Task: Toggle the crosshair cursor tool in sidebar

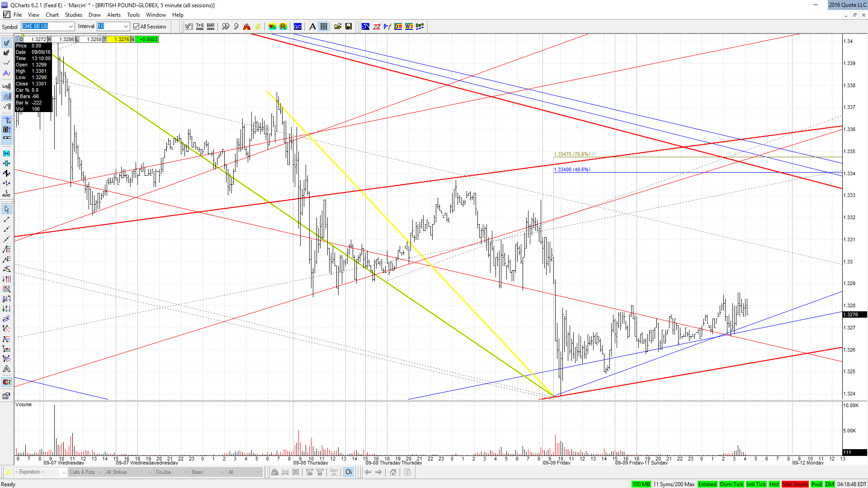Action: click(6, 120)
